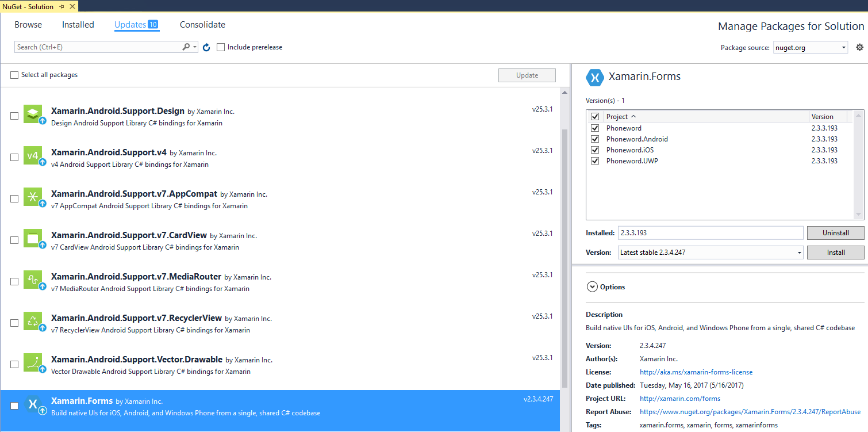
Task: Click the Manage Packages for Solution heading
Action: [791, 26]
